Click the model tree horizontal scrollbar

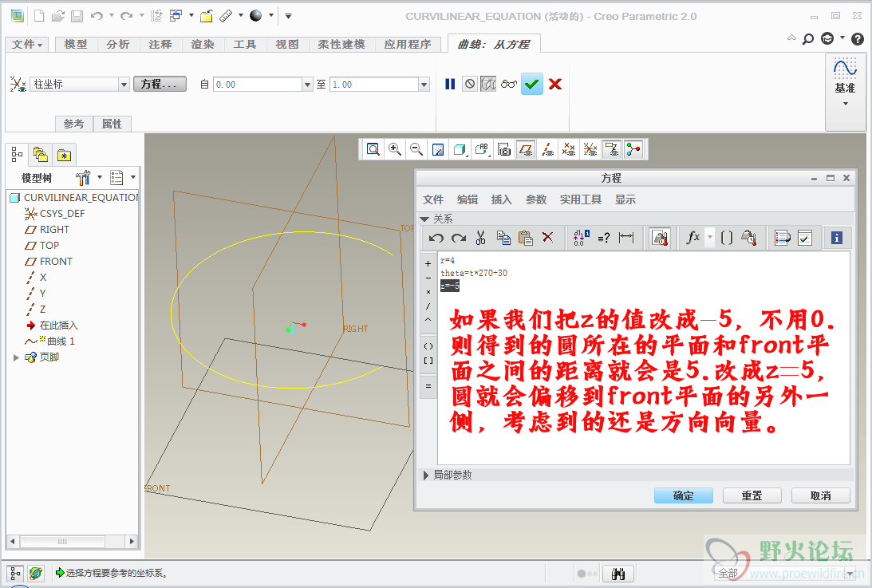(x=62, y=541)
